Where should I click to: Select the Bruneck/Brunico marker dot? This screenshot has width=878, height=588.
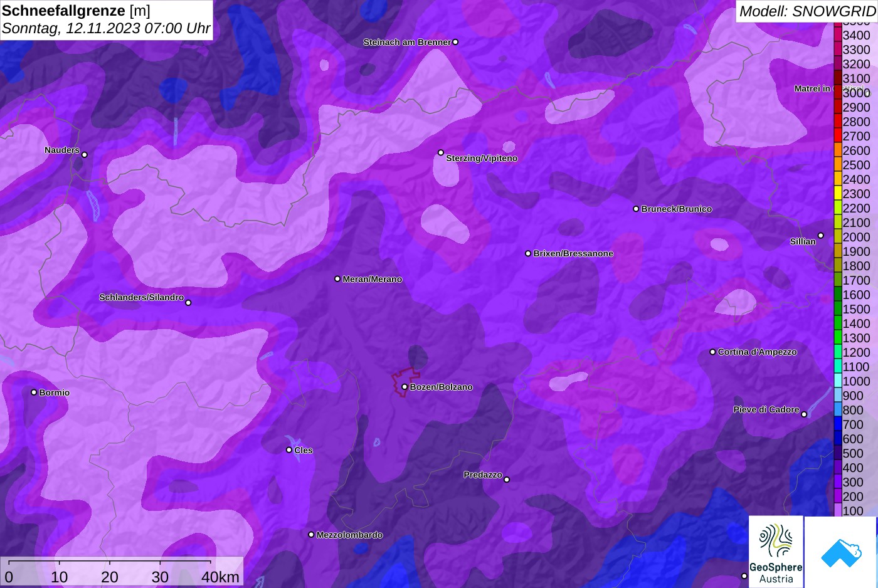636,209
